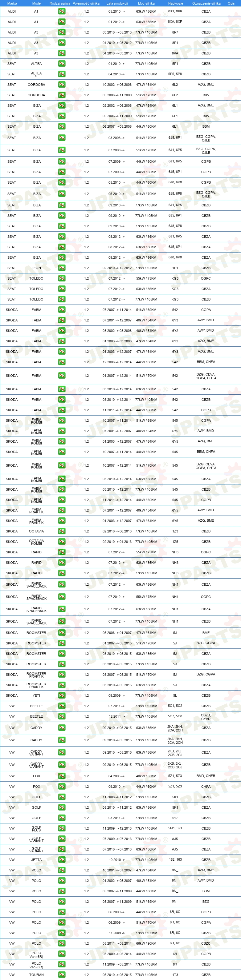241x980 pixels.
Task: Click engine code 'CBZB, CYVD'
Action: (206, 717)
